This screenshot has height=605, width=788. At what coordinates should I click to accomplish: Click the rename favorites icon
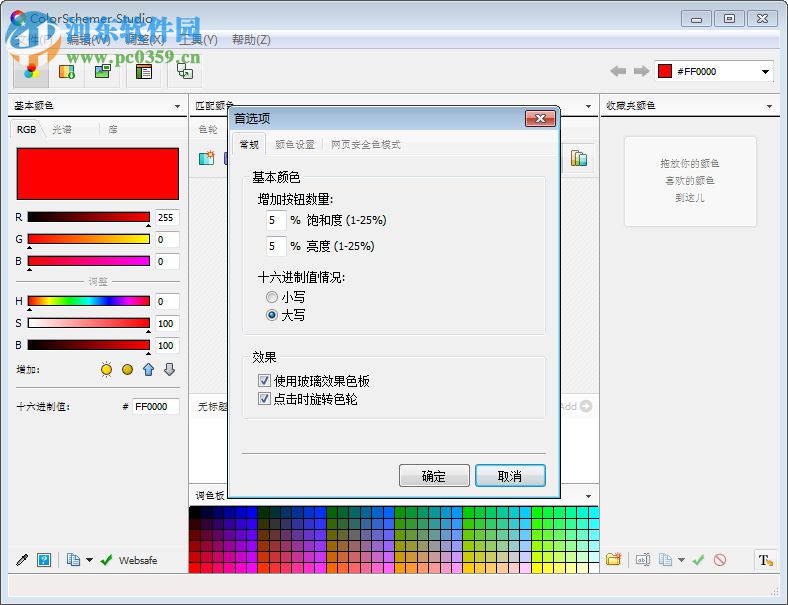[643, 559]
